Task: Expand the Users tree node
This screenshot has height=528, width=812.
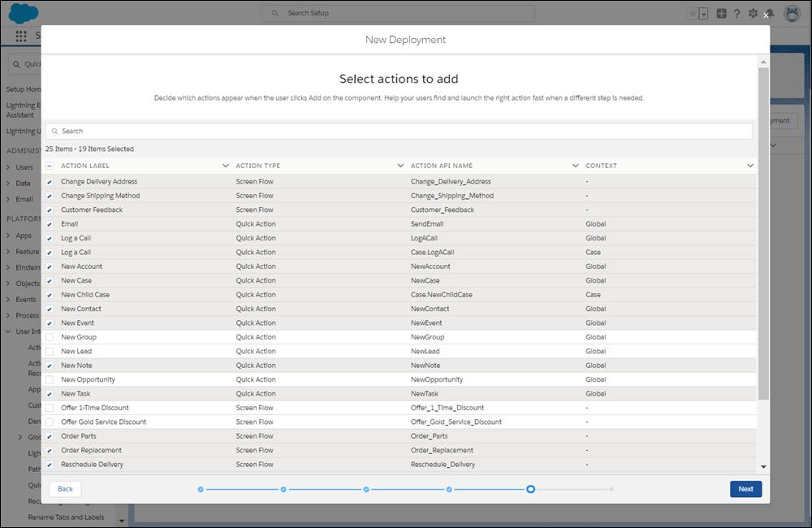Action: (x=8, y=167)
